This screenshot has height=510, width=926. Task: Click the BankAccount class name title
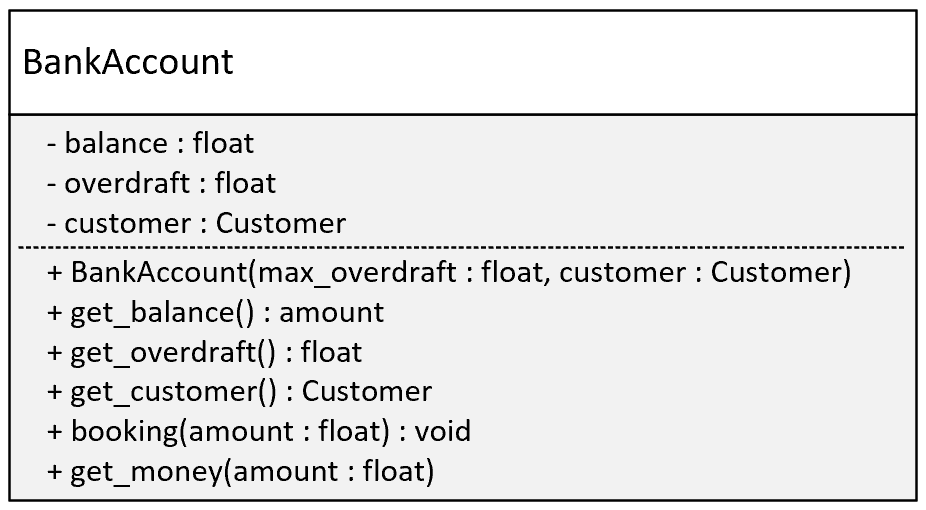128,62
